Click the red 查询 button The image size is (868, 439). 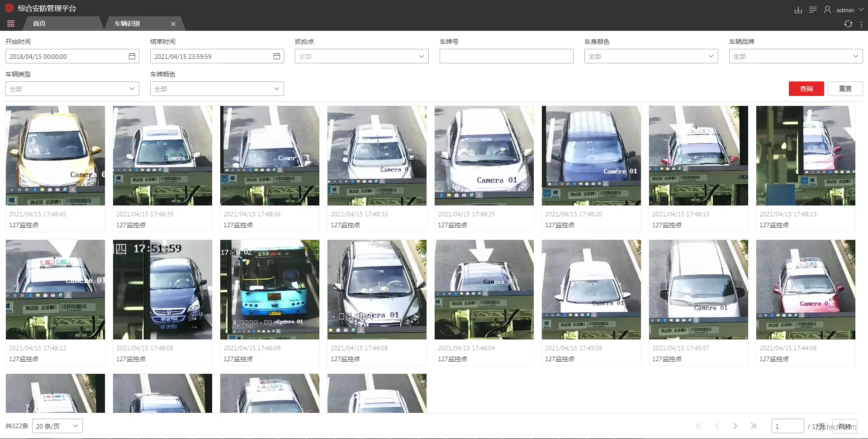(806, 89)
